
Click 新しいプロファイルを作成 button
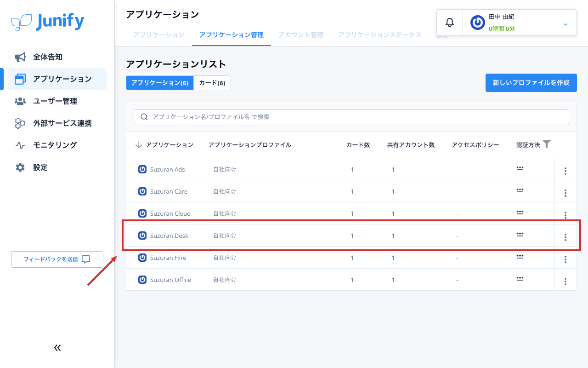click(531, 83)
